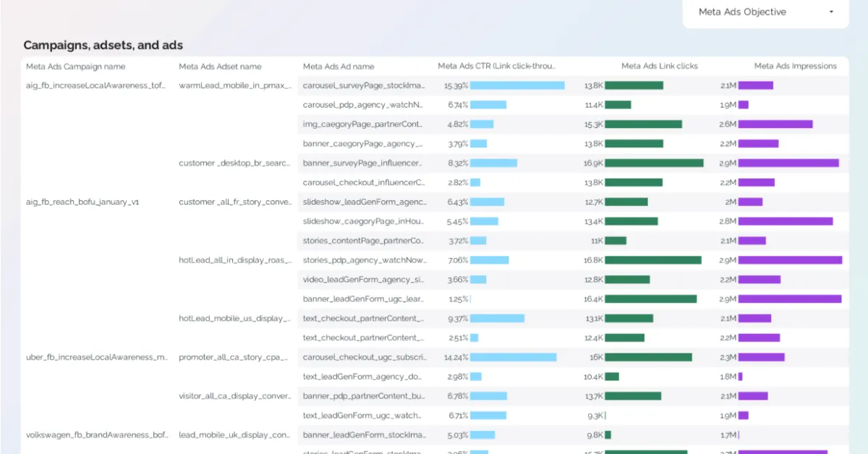
Task: Select campaign uber_fb_increaseLocalAwareness_m
Action: coord(98,356)
